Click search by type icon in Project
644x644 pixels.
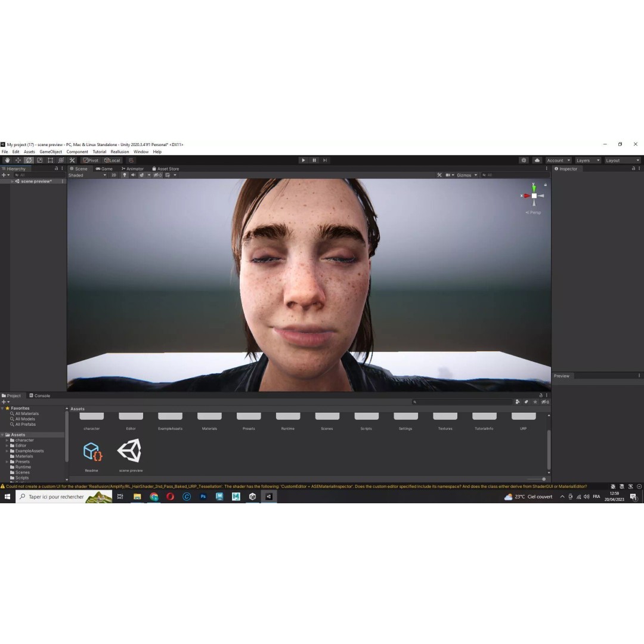518,402
